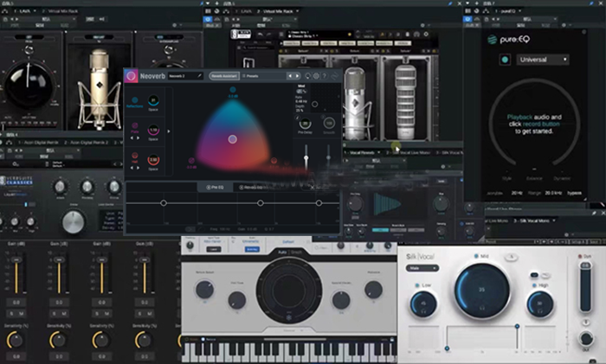
Task: Toggle the Hall engine in Neoverb
Action: click(135, 156)
